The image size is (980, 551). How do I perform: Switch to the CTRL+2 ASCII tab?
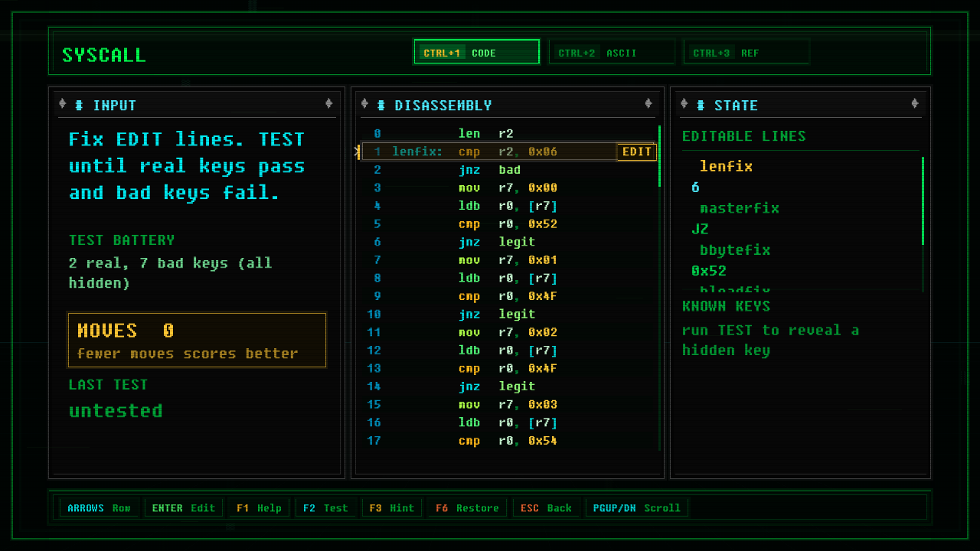tap(612, 52)
